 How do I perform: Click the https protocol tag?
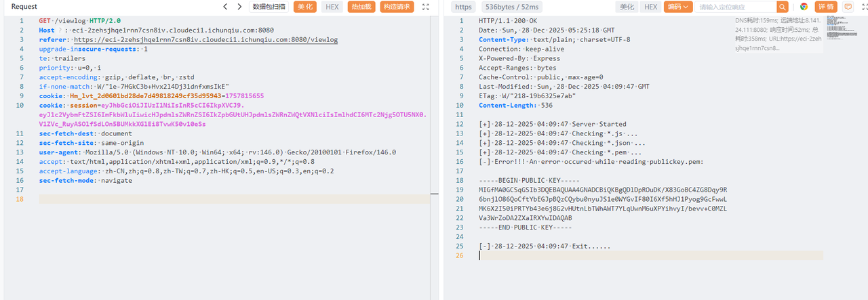click(x=463, y=7)
